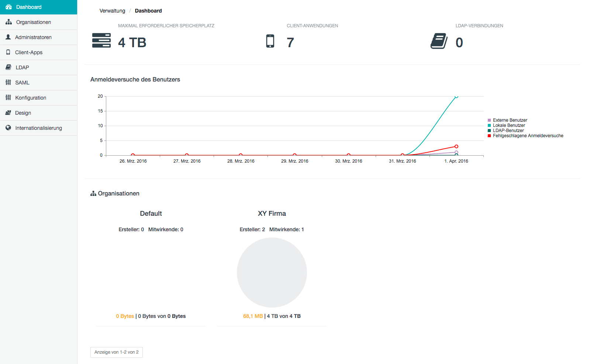Click the Organisationen hierarchy icon in sidebar
This screenshot has width=593, height=364.
coord(8,22)
